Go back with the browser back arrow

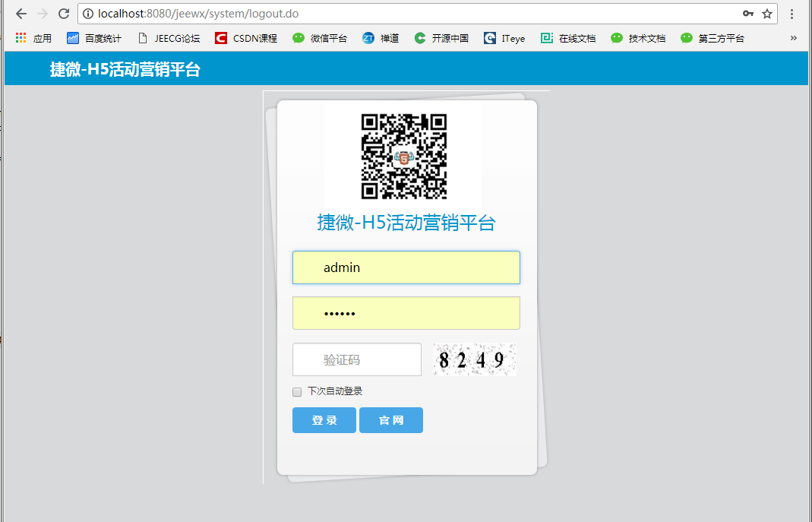21,14
